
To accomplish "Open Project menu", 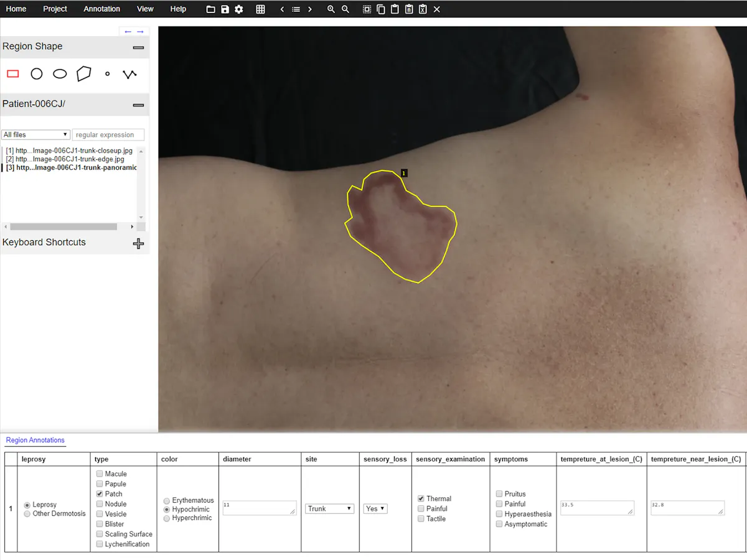I will pyautogui.click(x=55, y=9).
